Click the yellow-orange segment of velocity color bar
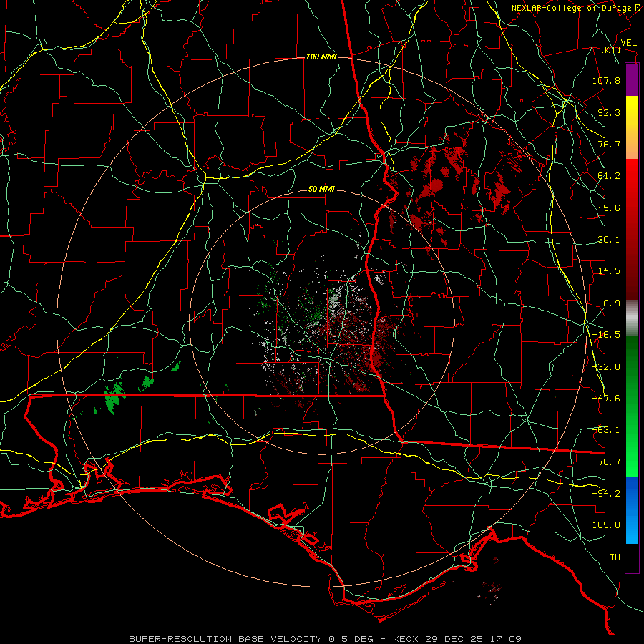 coord(632,127)
